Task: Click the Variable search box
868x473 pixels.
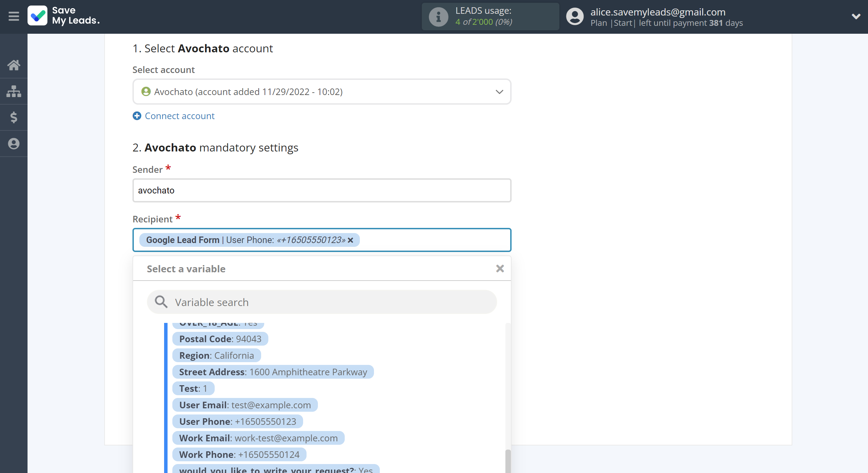Action: click(322, 302)
